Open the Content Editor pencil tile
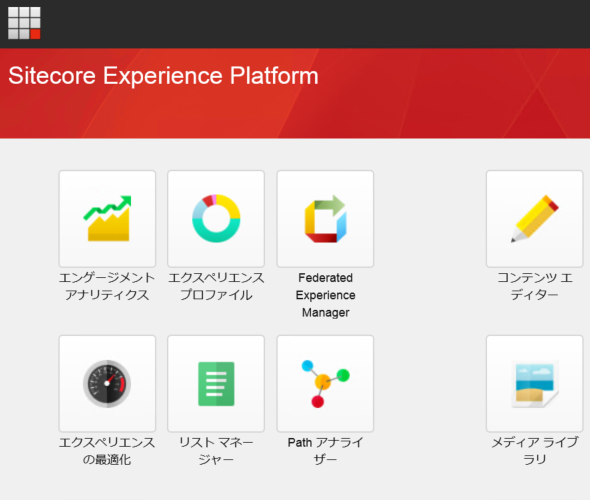Viewport: 590px width, 500px height. [x=534, y=219]
